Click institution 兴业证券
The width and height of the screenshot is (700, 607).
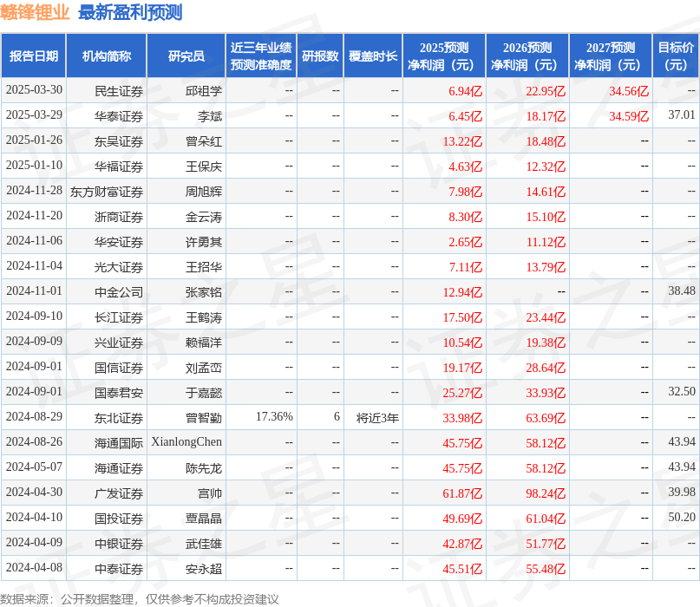[119, 343]
